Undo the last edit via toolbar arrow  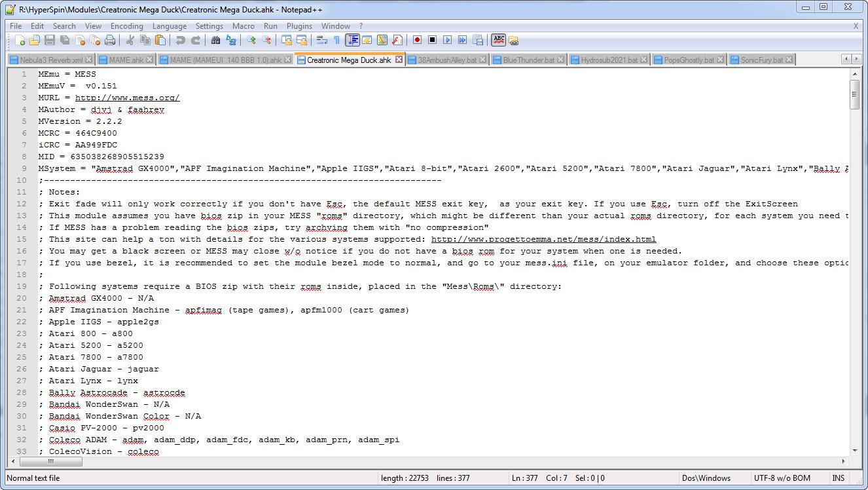[x=181, y=40]
